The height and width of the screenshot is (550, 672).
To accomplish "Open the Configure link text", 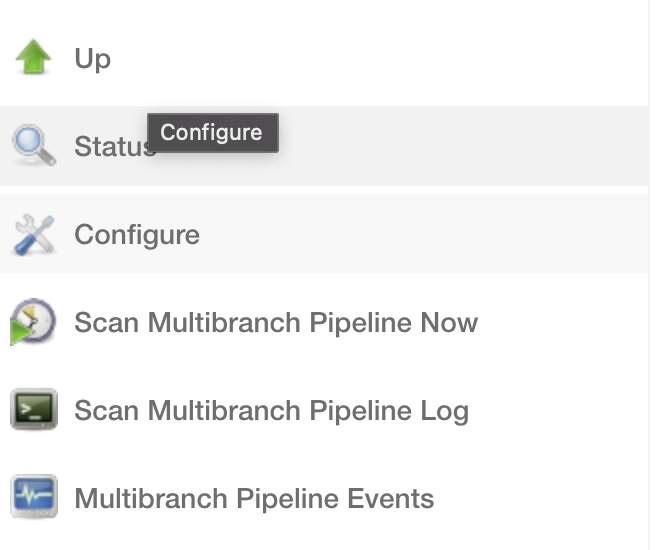I will pyautogui.click(x=137, y=235).
